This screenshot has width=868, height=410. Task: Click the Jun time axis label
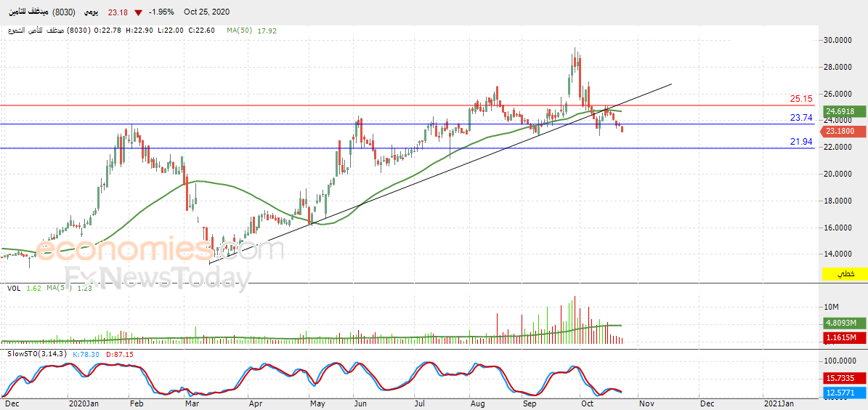coord(360,404)
